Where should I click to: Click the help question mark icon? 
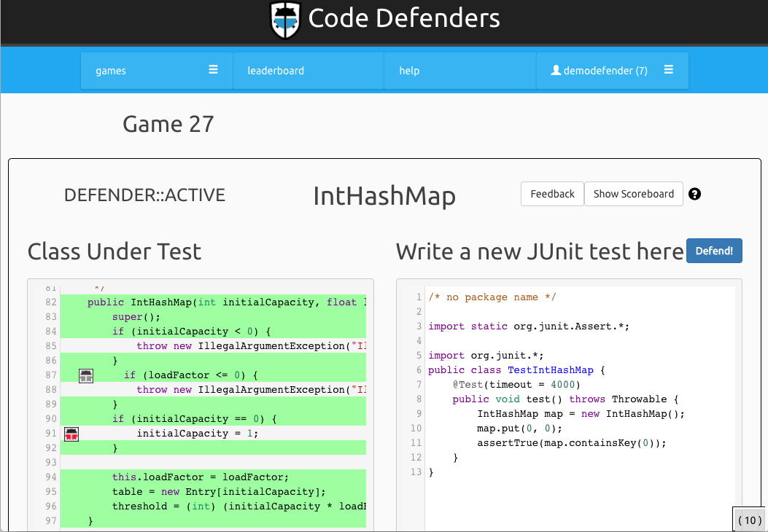(694, 194)
